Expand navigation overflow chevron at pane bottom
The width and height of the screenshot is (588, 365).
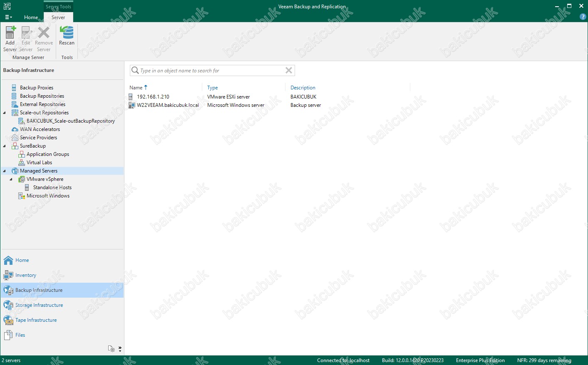[x=120, y=349]
